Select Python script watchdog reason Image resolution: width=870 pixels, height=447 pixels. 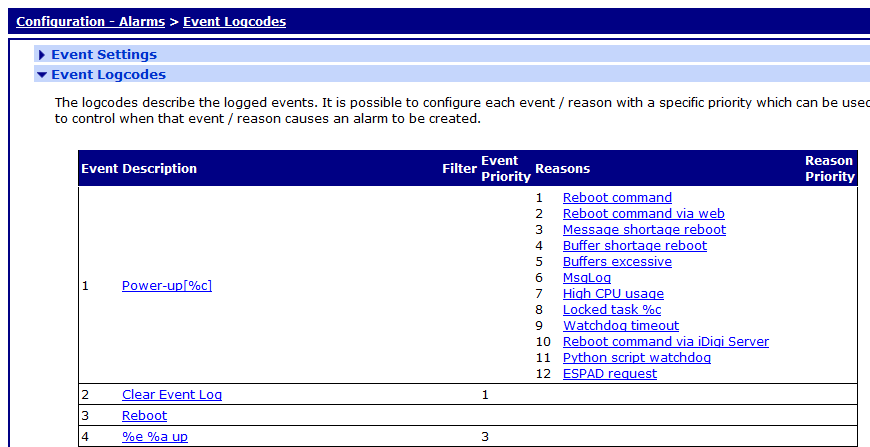click(636, 358)
